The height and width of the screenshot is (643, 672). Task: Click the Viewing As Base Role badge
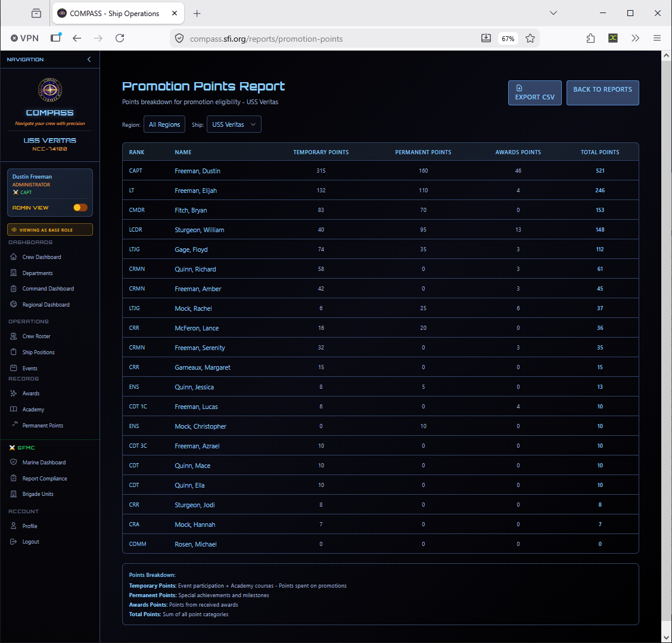coord(50,230)
